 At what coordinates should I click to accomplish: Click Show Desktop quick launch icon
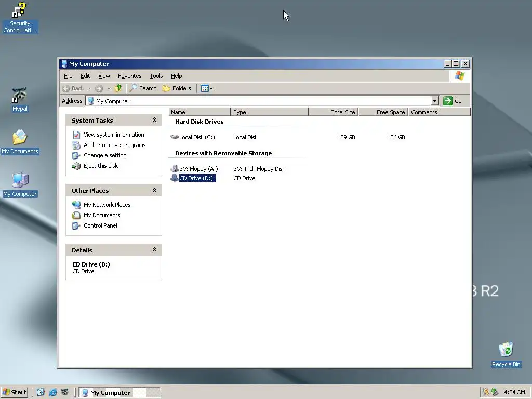click(41, 392)
